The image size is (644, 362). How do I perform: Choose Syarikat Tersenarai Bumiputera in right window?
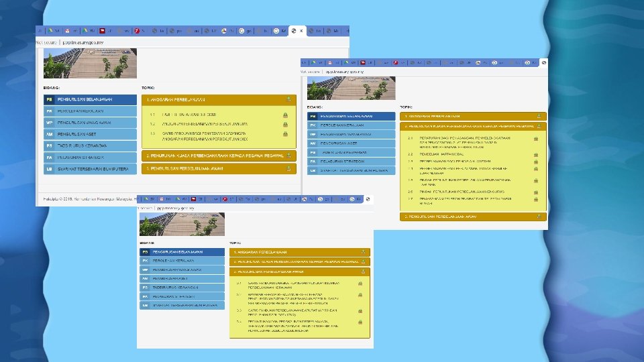point(351,170)
